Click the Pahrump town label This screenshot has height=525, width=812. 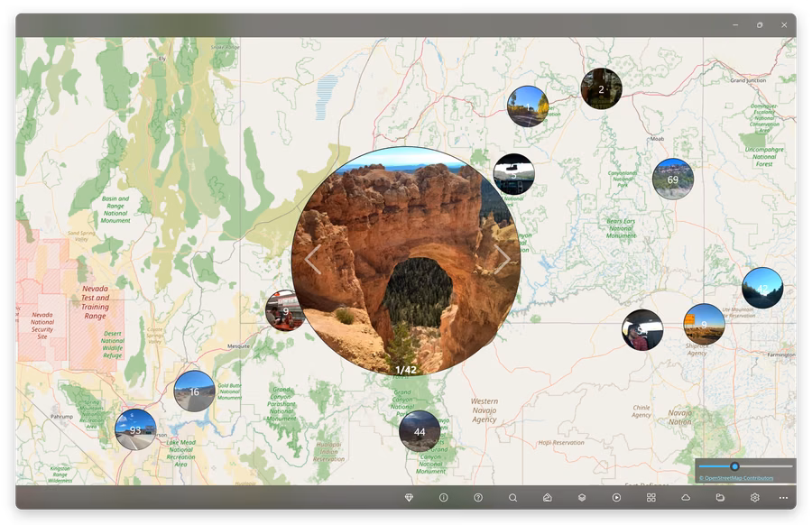(x=61, y=416)
